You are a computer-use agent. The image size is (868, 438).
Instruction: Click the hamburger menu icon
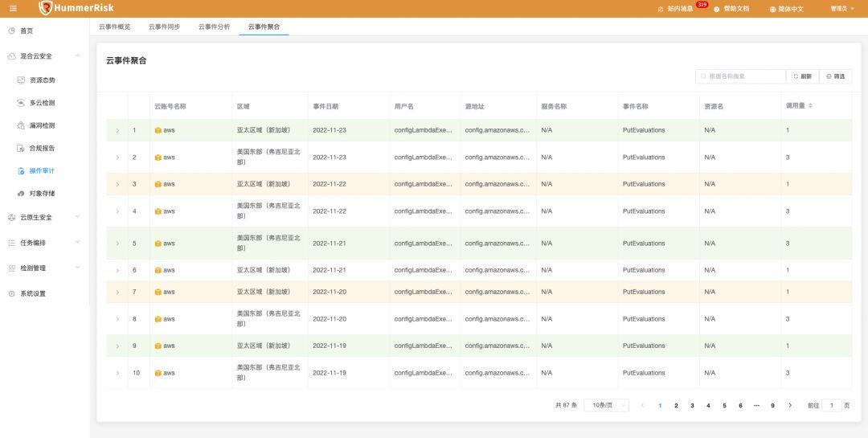tap(14, 8)
